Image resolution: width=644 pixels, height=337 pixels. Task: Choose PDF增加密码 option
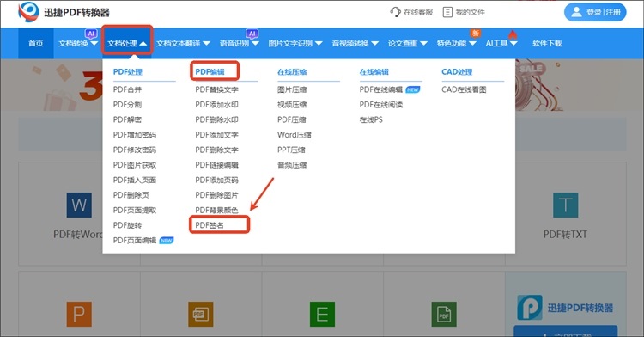[x=135, y=135]
